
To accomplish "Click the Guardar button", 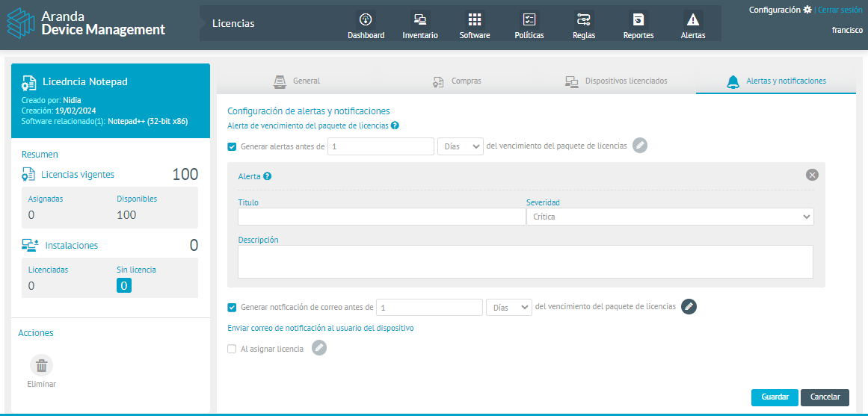I will (x=775, y=397).
